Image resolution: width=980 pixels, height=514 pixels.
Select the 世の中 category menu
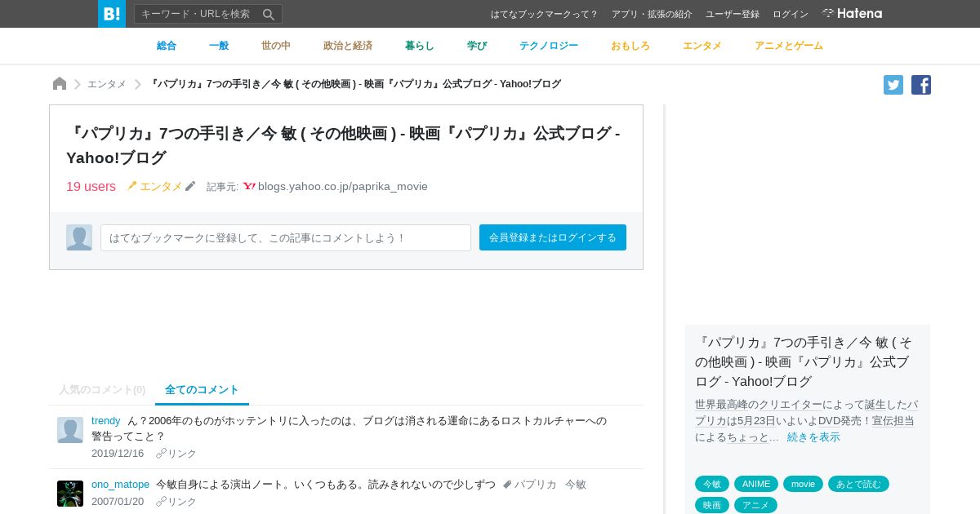coord(276,46)
